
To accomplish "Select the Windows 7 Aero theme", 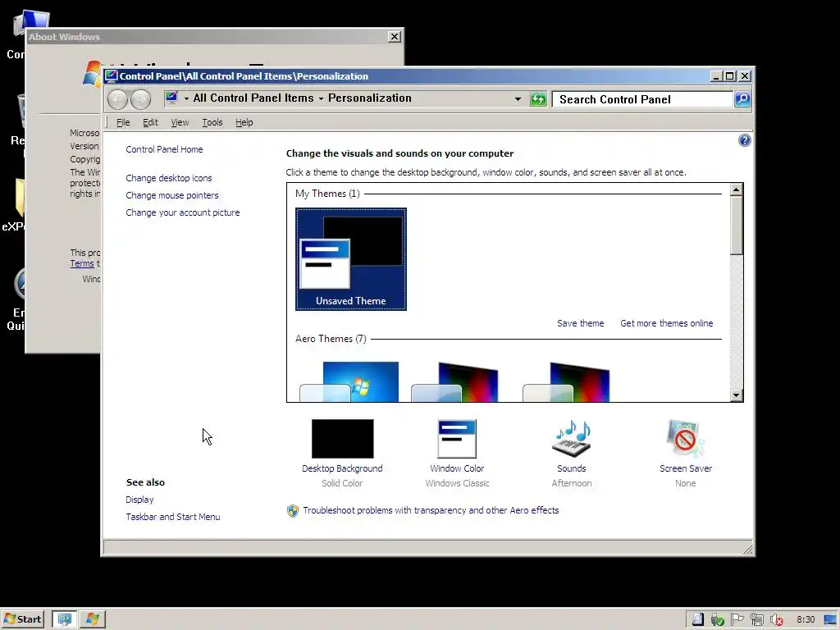I will (x=349, y=381).
